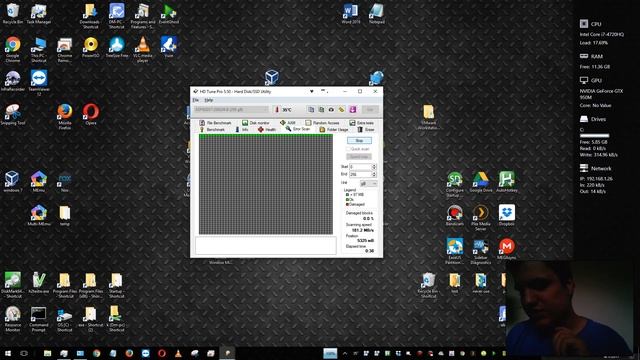This screenshot has width=640, height=360.
Task: Open the Help menu in HD Tune
Action: pyautogui.click(x=209, y=100)
